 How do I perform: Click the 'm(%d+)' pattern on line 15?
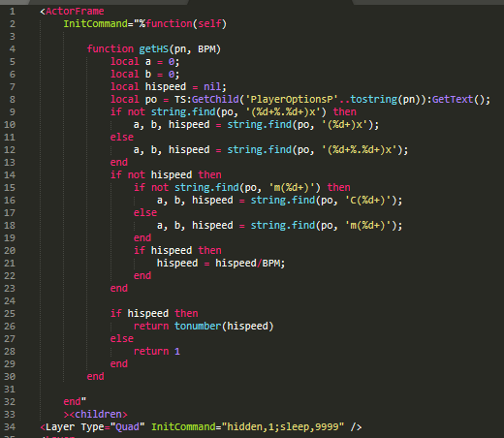pos(292,188)
